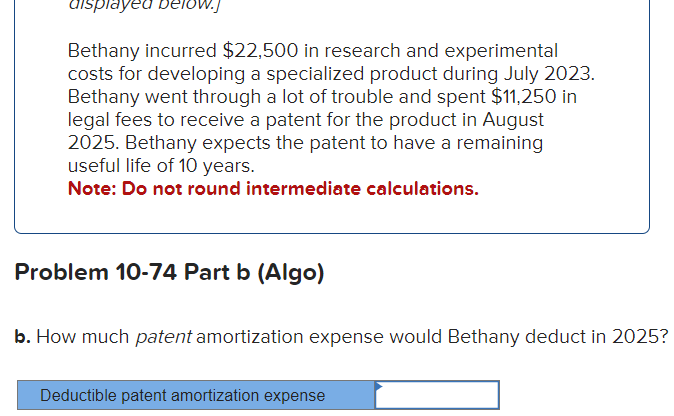Click the italic word 'patent' in question b
The height and width of the screenshot is (416, 674).
(x=163, y=336)
